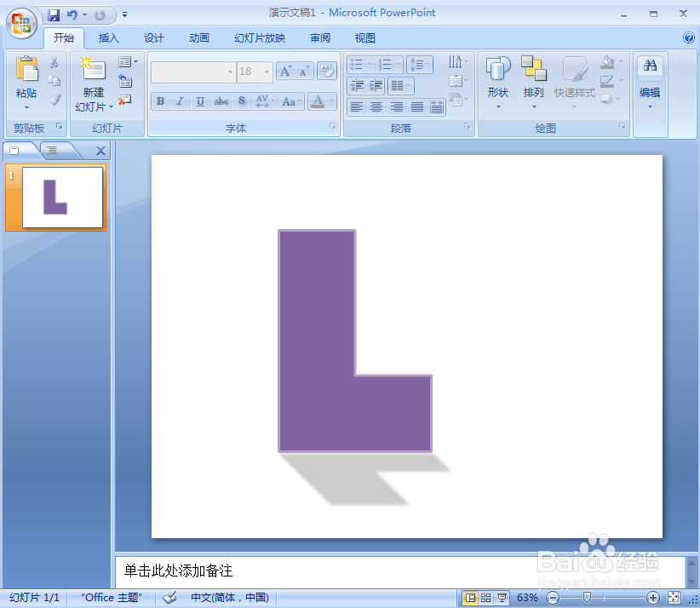Switch to the View (视图) tab

[365, 38]
